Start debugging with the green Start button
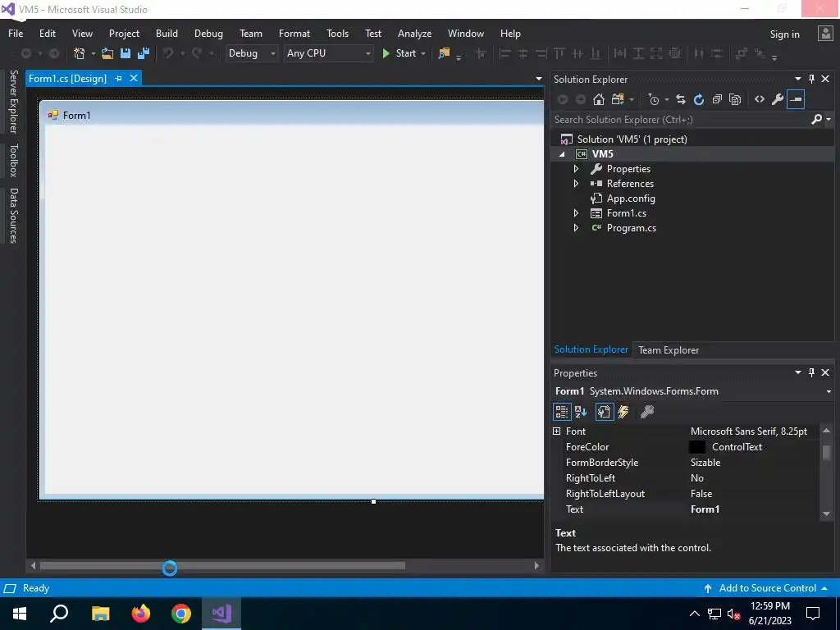Viewport: 840px width, 630px height. click(x=399, y=53)
